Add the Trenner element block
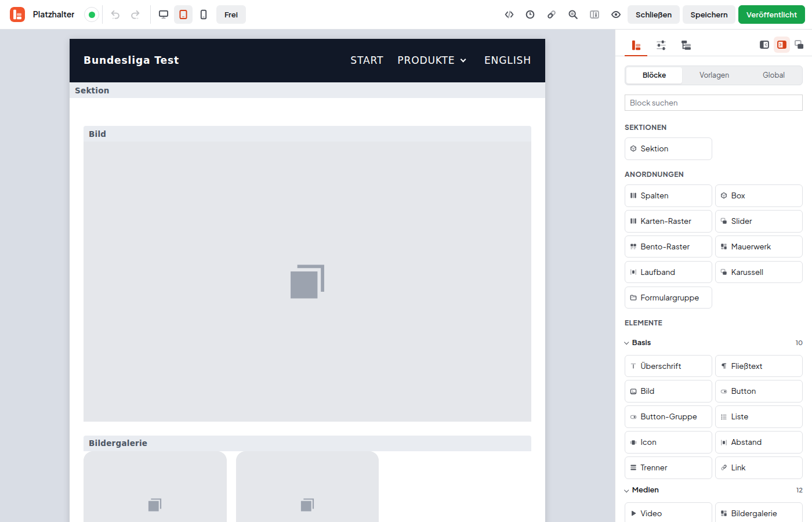812x522 pixels. [x=668, y=468]
